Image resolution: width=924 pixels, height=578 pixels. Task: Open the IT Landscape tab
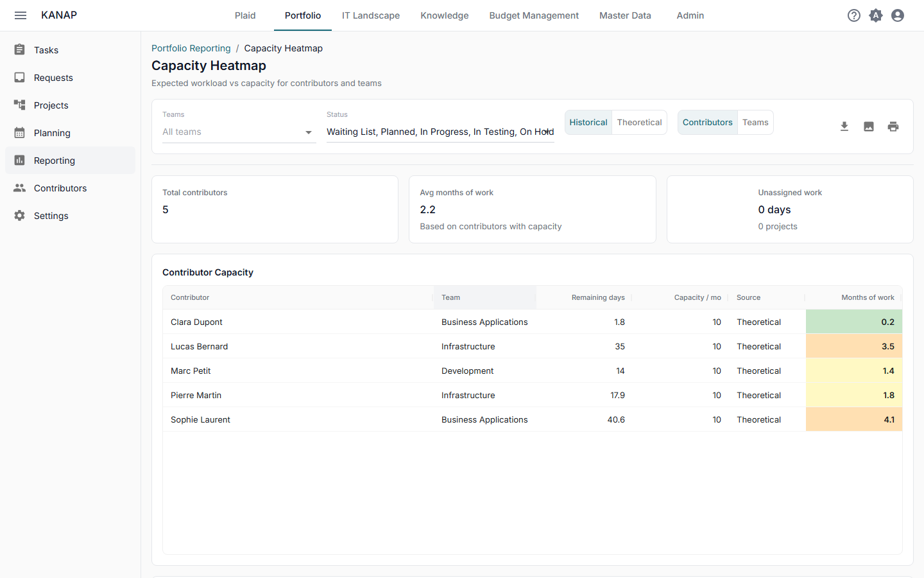pos(371,15)
